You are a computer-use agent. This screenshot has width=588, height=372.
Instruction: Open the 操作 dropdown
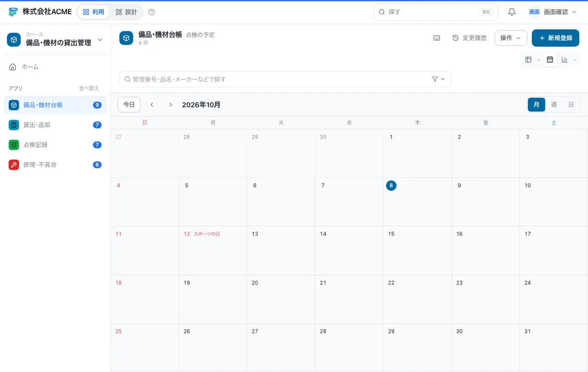coord(511,38)
